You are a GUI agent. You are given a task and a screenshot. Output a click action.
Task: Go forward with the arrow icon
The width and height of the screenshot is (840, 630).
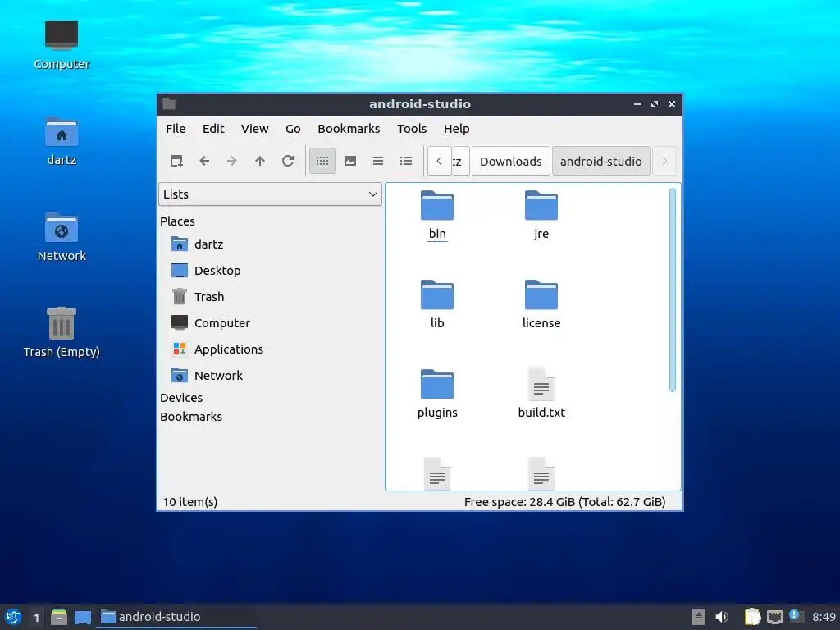[x=232, y=161]
